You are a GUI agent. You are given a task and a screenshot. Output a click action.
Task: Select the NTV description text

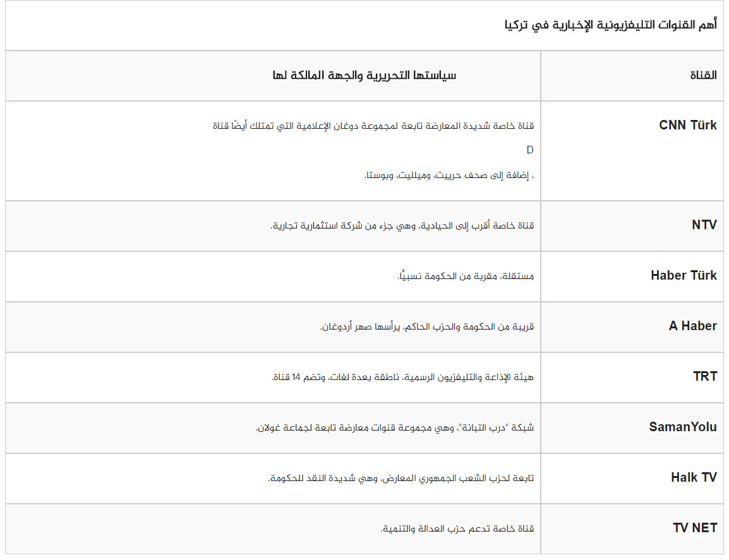click(402, 225)
